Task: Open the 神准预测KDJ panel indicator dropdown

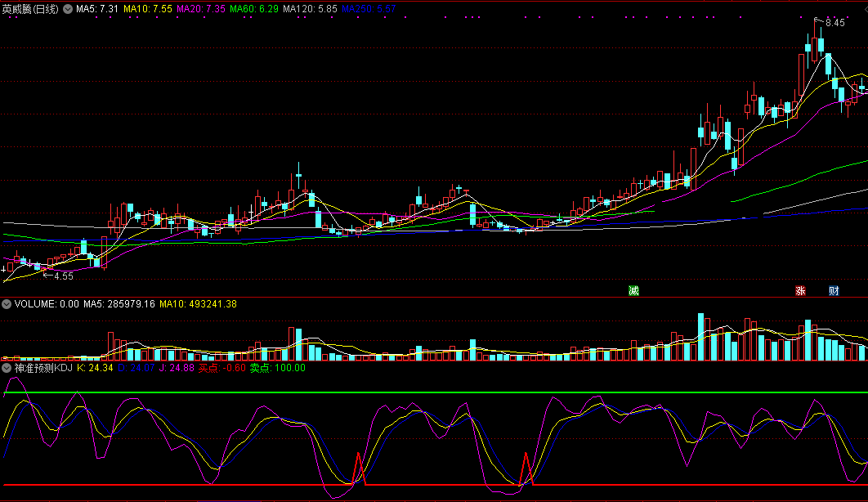Action: [x=7, y=368]
